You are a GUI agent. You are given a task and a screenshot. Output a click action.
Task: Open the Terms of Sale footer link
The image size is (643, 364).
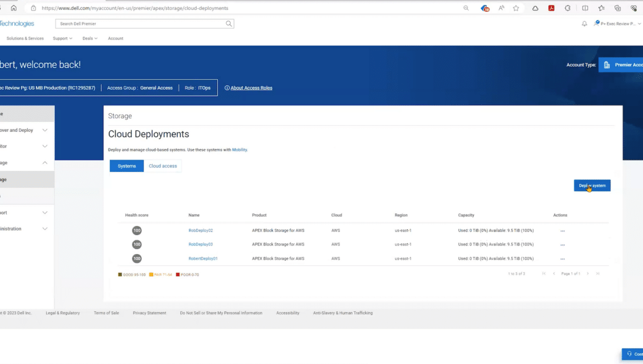click(106, 313)
